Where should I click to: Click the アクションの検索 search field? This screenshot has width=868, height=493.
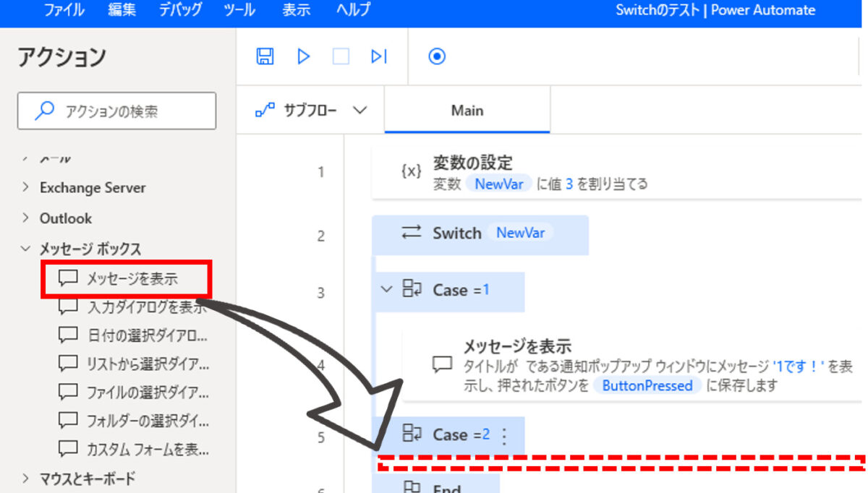click(x=117, y=111)
